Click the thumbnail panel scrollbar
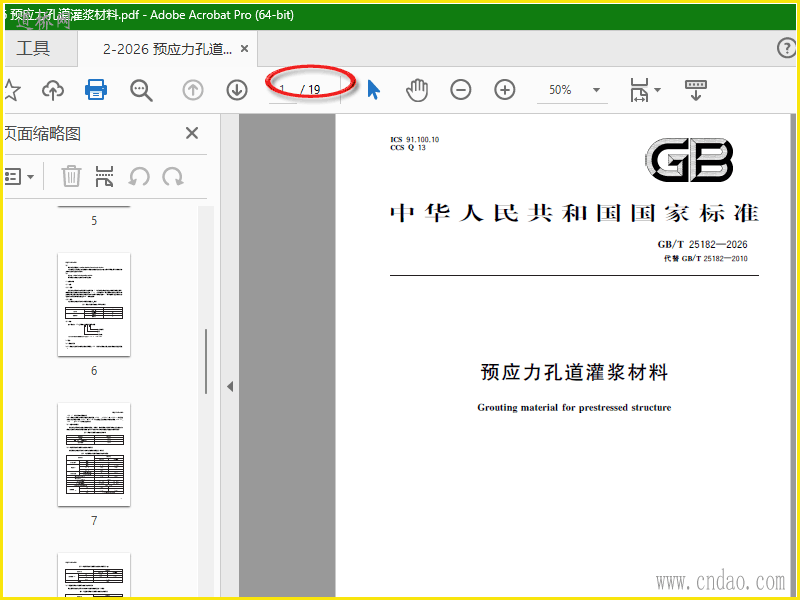800x600 pixels. point(206,361)
